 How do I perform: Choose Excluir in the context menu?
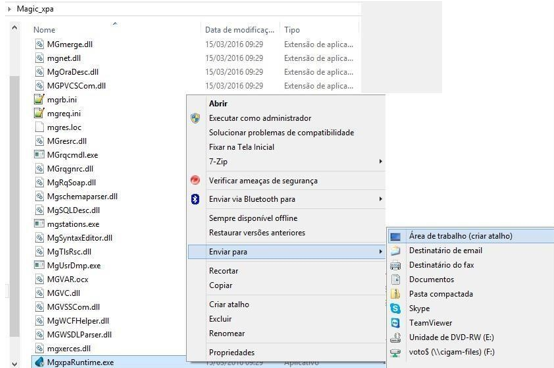pos(220,319)
